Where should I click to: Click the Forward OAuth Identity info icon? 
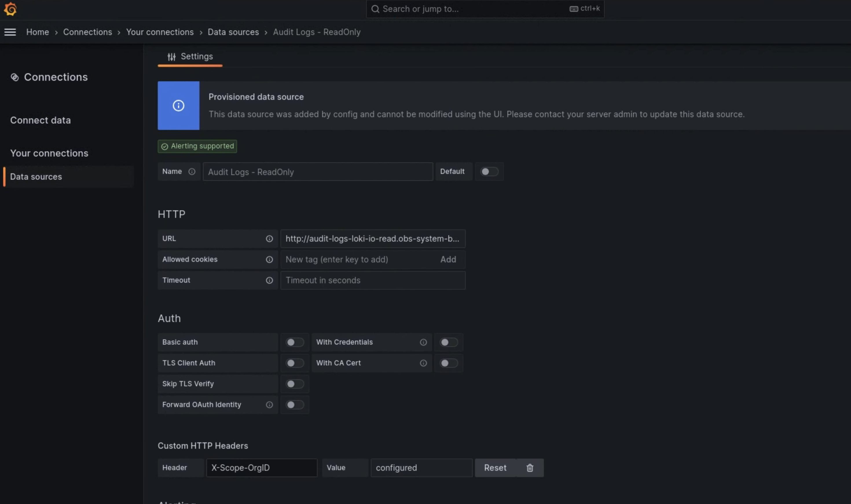[269, 404]
